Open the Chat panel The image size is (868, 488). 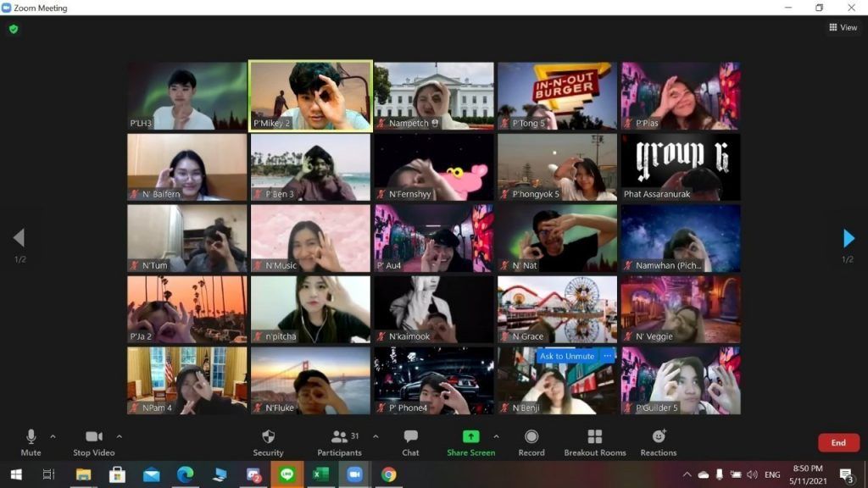(x=410, y=441)
